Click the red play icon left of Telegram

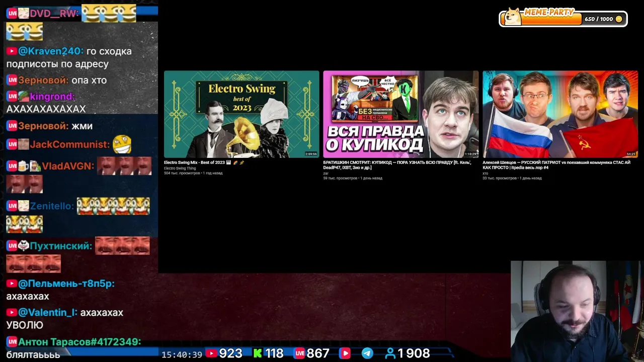pos(345,353)
